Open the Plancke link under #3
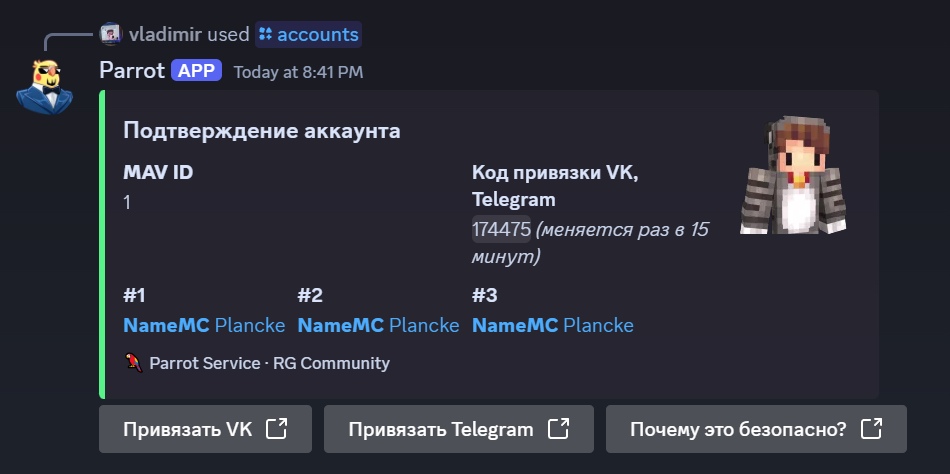The width and height of the screenshot is (950, 474). coord(598,325)
